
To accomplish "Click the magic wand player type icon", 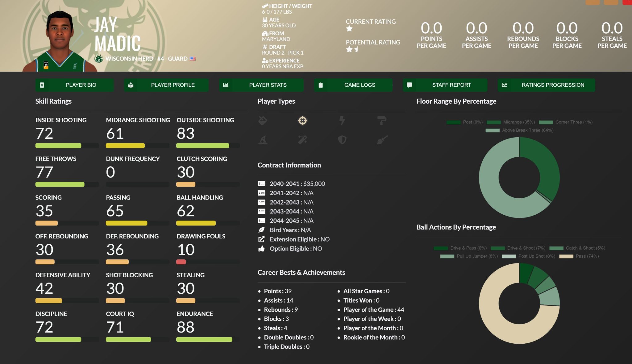I will pos(302,140).
